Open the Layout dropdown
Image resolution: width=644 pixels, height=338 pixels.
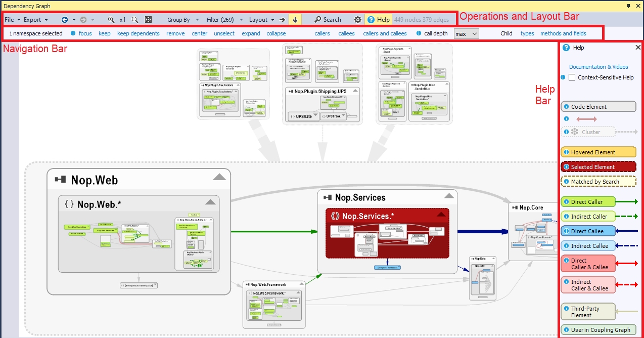(261, 19)
